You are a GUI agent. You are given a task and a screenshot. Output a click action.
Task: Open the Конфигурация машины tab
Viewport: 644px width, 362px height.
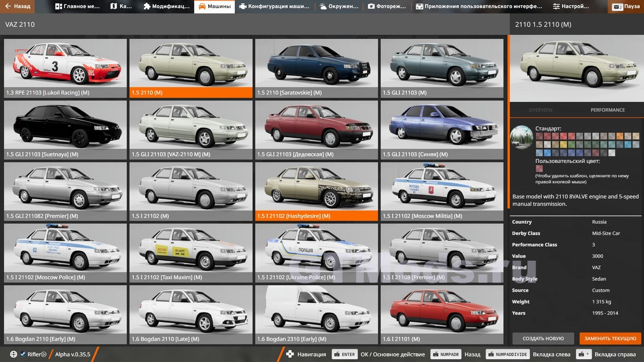pyautogui.click(x=274, y=7)
